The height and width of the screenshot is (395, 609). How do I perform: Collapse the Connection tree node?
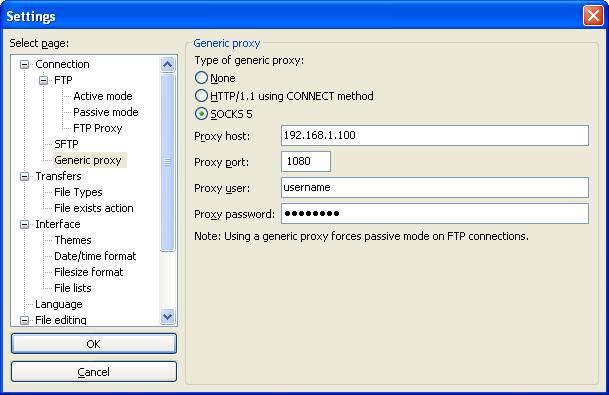pyautogui.click(x=24, y=64)
